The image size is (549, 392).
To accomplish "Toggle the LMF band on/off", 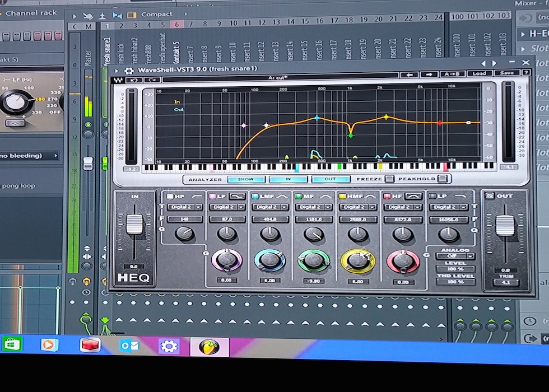I will (255, 197).
